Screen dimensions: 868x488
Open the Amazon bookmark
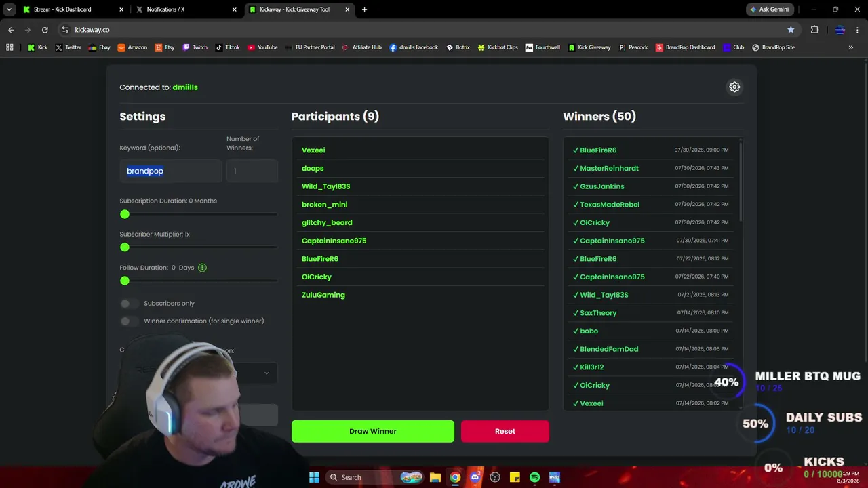132,47
